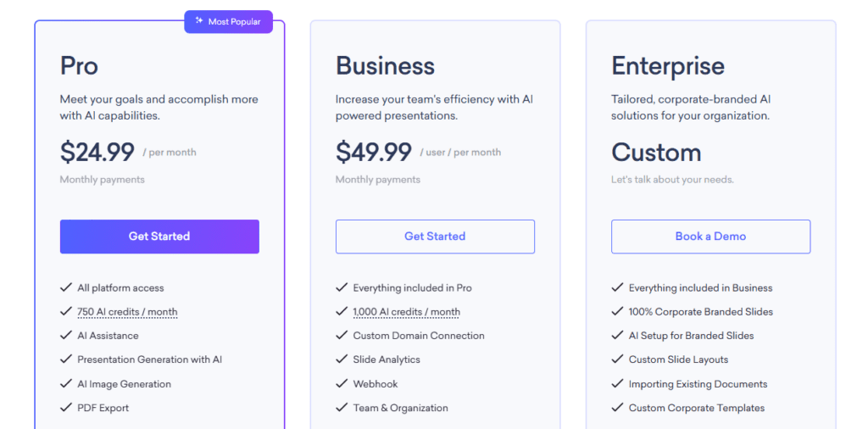Click checkmark icon next to Slide Analytics
This screenshot has width=868, height=429.
pos(342,359)
